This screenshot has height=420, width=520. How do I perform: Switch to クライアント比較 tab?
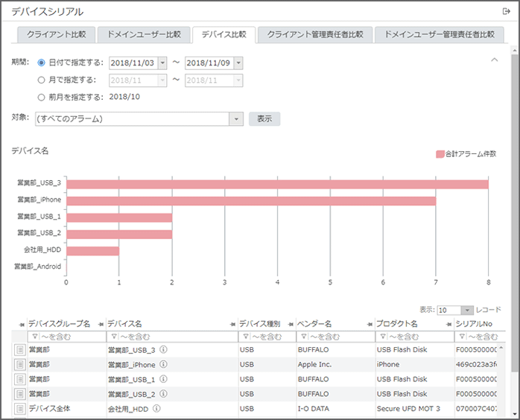[57, 34]
